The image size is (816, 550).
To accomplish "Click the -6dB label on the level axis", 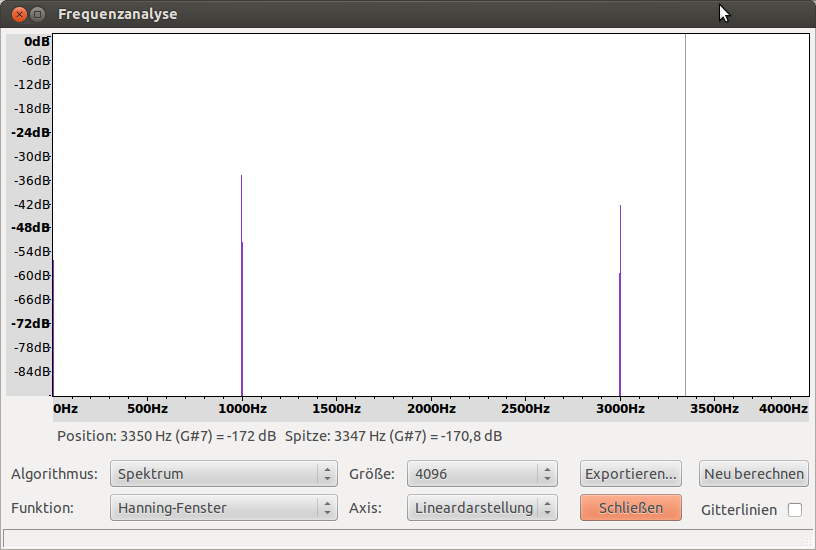I will [35, 60].
